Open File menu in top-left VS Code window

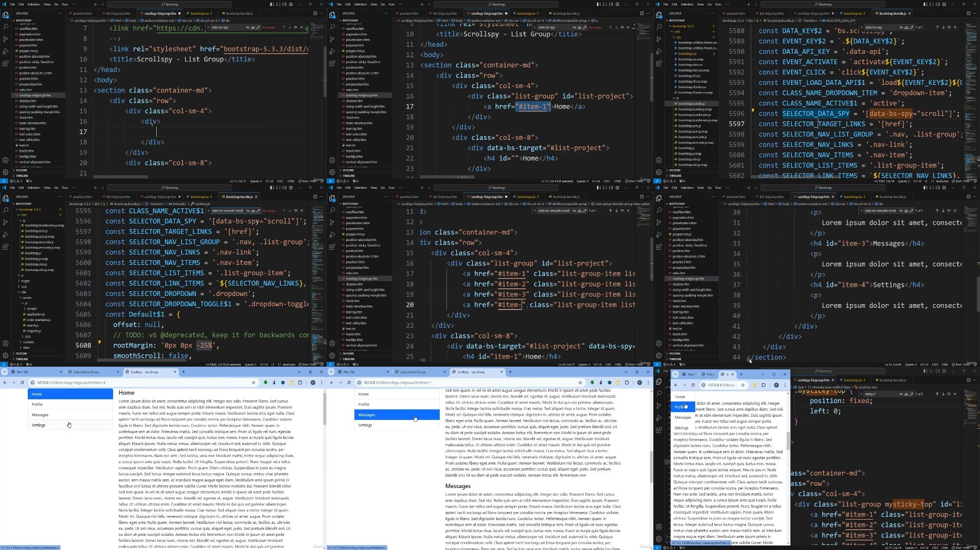(13, 4)
